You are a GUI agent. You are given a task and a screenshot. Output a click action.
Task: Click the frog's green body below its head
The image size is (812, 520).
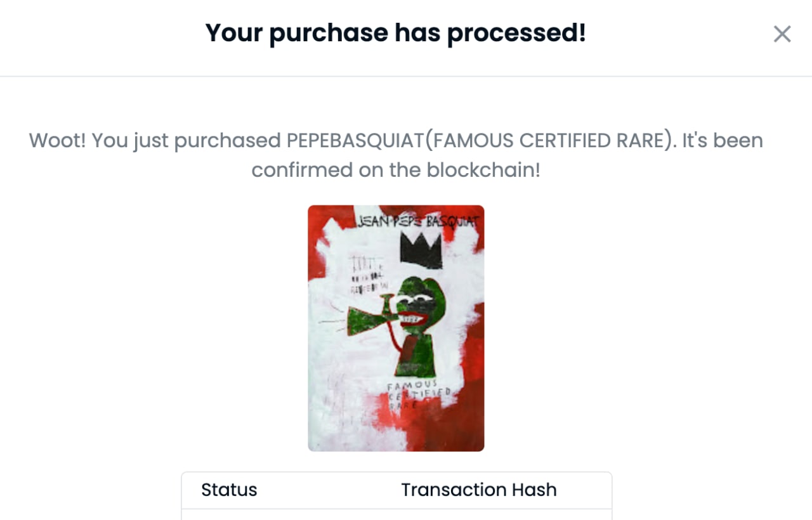[x=416, y=354]
